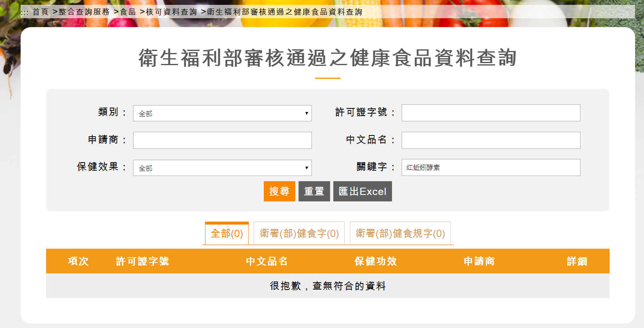The width and height of the screenshot is (644, 328).
Task: Open the 衛署(部)健食規字(0) tab
Action: 400,233
